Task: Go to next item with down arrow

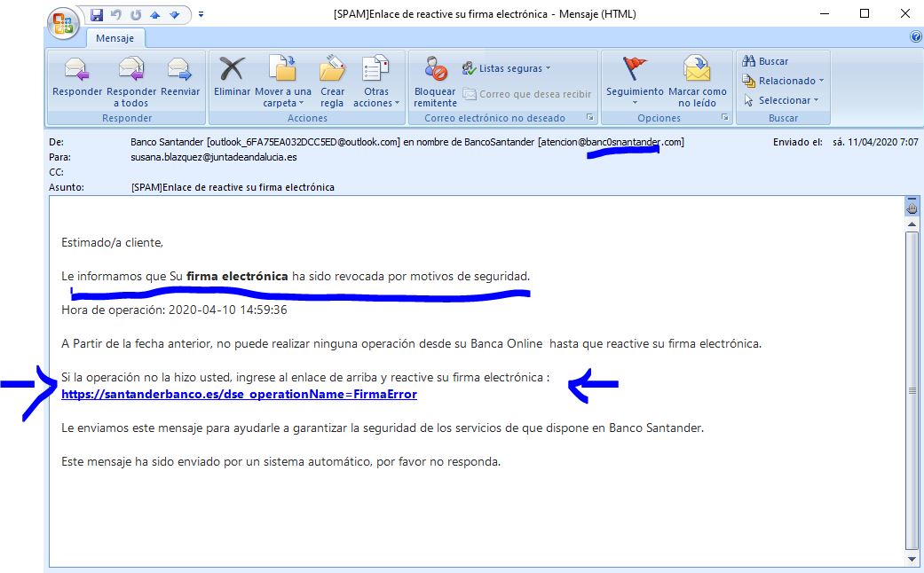Action: (175, 15)
